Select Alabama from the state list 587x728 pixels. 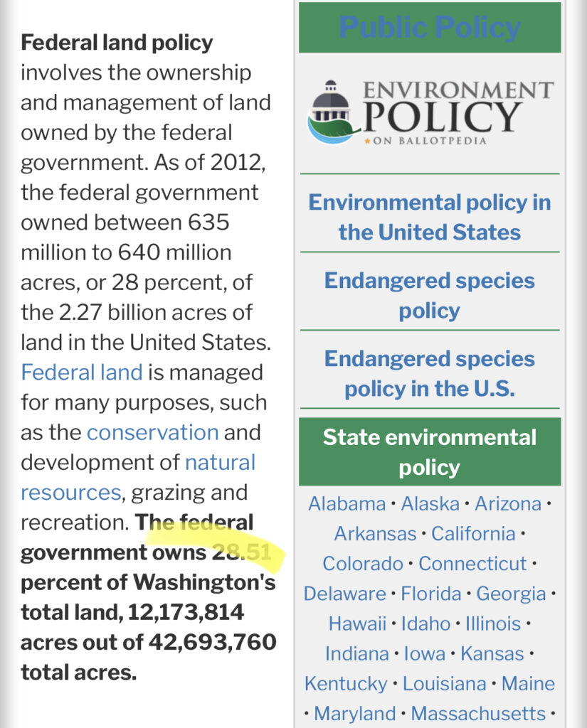[x=347, y=504]
